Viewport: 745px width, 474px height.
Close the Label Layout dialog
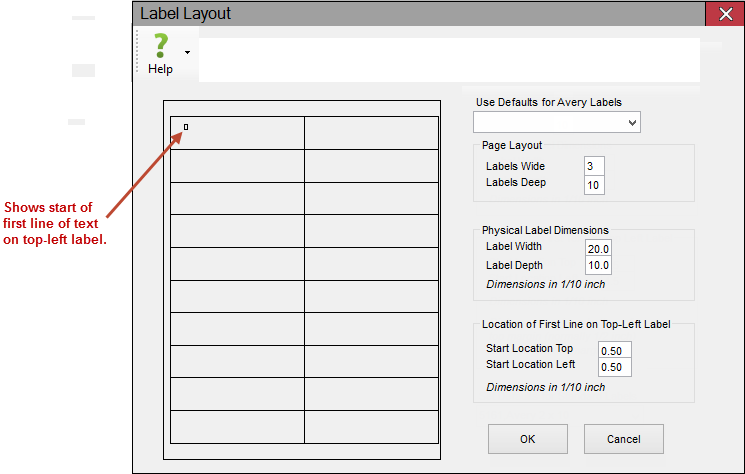(723, 14)
